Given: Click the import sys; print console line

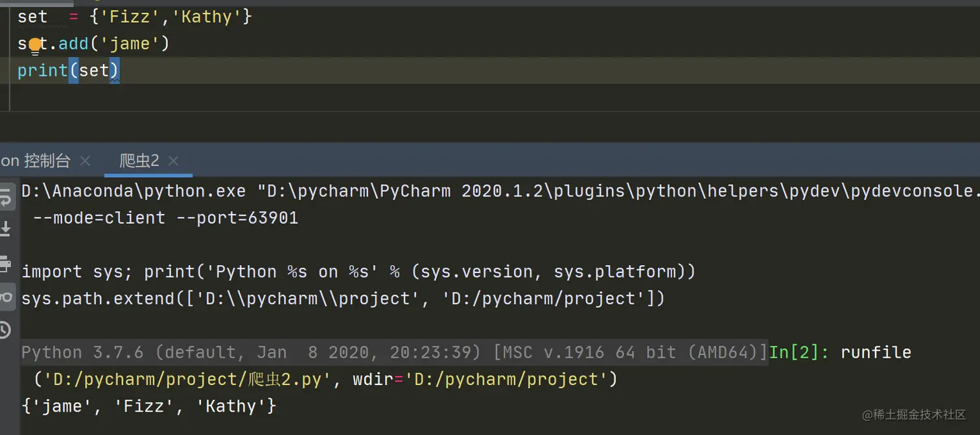Looking at the screenshot, I should (x=358, y=272).
